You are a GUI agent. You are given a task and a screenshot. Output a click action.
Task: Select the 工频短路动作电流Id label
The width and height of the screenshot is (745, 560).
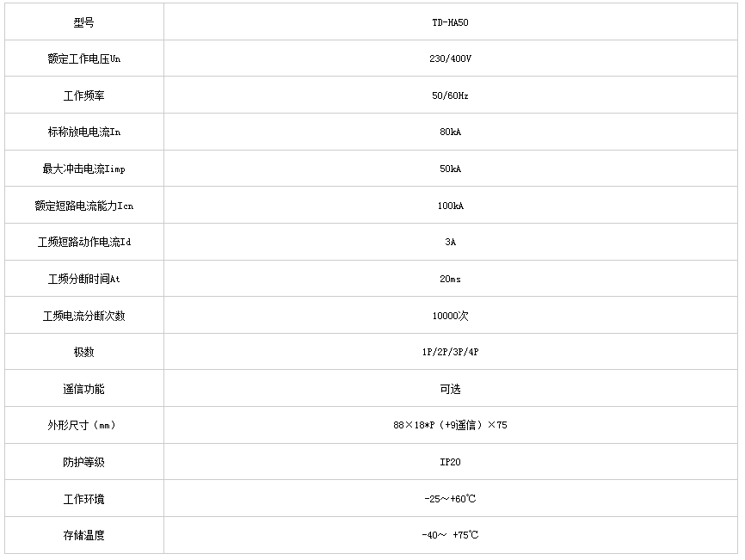(83, 243)
